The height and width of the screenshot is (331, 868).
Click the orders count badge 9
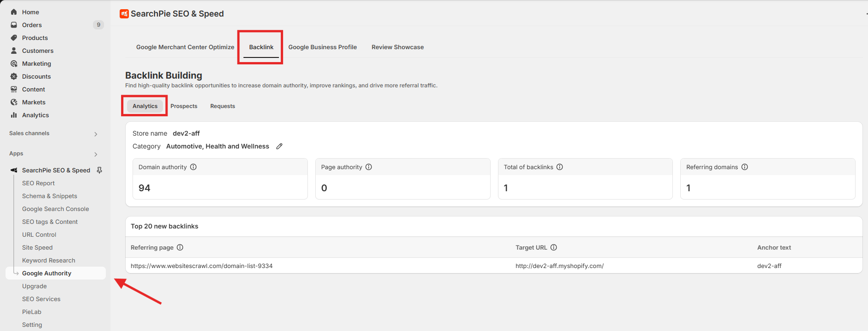click(x=98, y=25)
